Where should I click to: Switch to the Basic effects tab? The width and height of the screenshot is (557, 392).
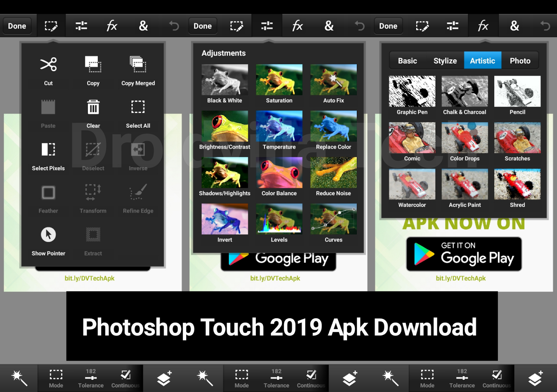(408, 61)
